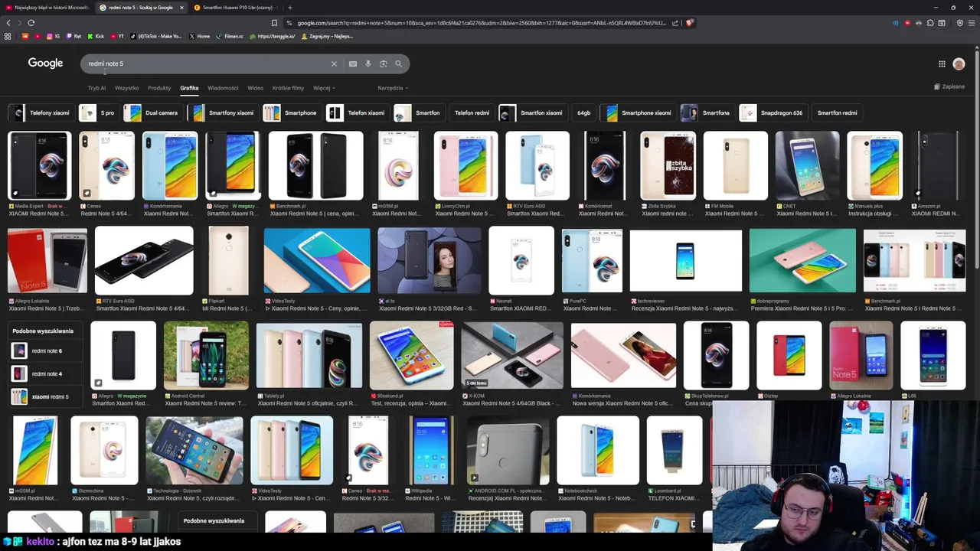This screenshot has height=551, width=980.
Task: Switch to the Wszystko tab
Action: [127, 88]
